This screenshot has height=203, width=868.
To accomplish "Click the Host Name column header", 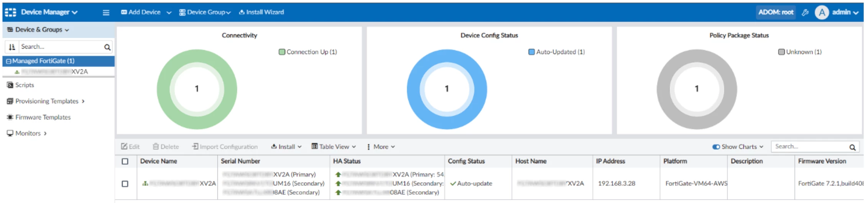I will point(531,161).
